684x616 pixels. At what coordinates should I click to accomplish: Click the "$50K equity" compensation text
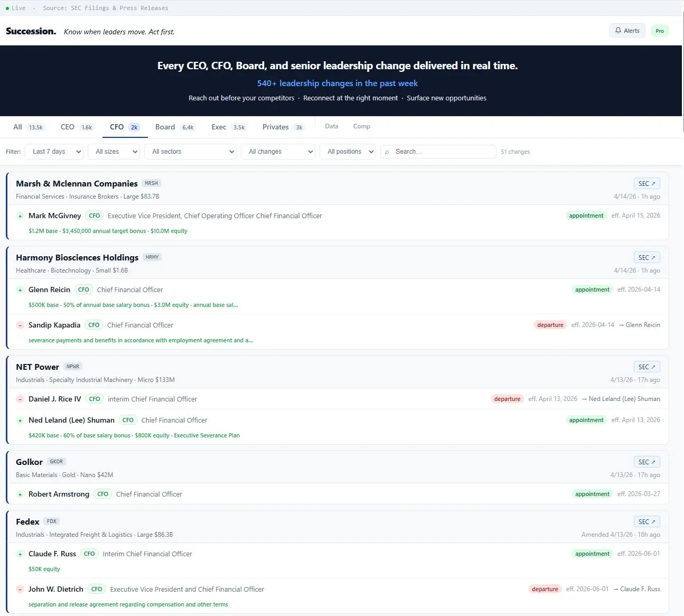coord(44,569)
